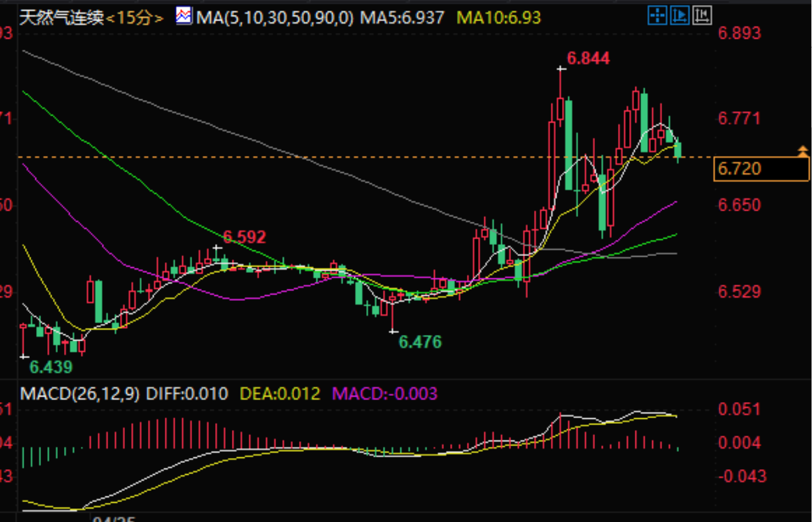Open the MA(5,10,30,50,90,0) parameter settings
The width and height of the screenshot is (812, 522).
274,17
